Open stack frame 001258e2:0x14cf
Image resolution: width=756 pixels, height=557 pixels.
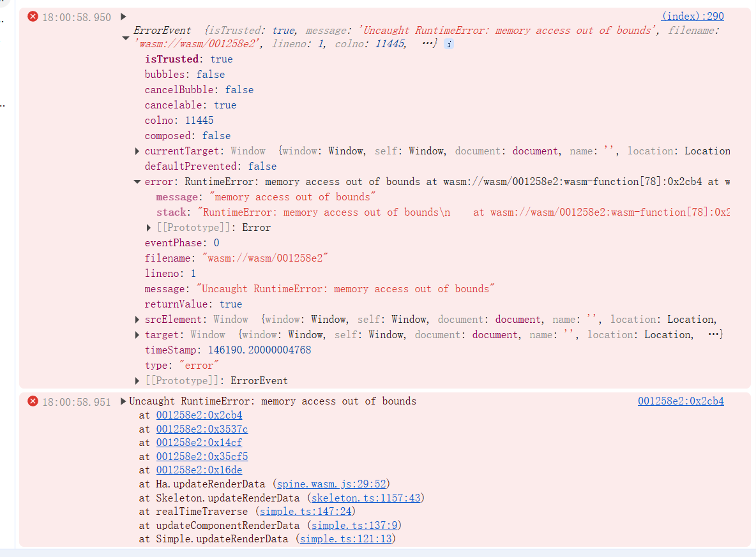click(x=199, y=443)
